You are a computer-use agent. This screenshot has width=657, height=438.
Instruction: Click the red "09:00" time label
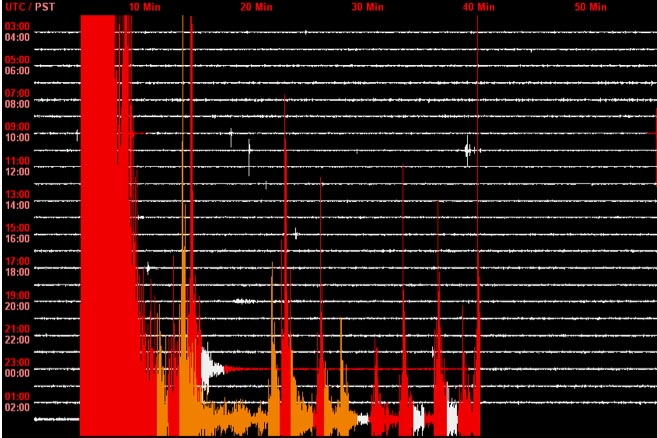[17, 127]
